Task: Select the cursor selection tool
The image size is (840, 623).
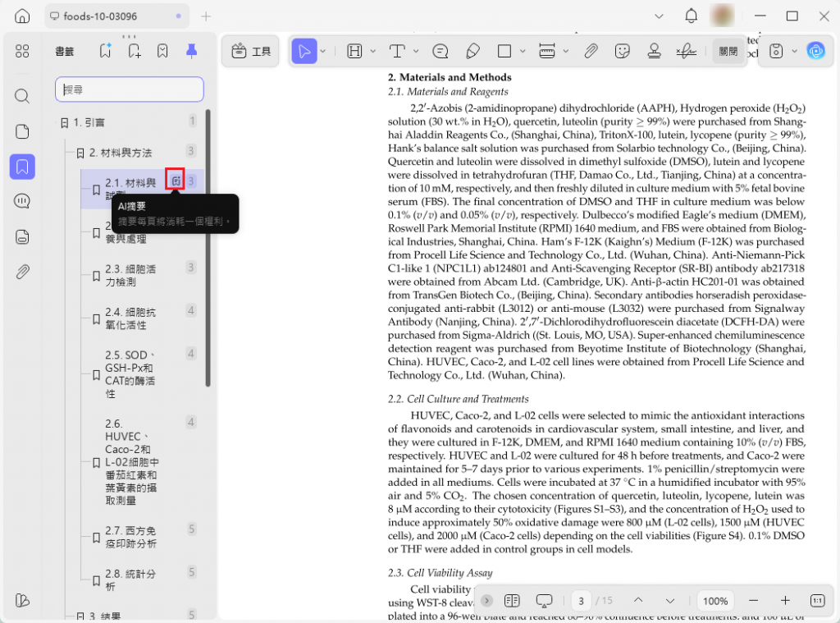Action: [x=304, y=52]
